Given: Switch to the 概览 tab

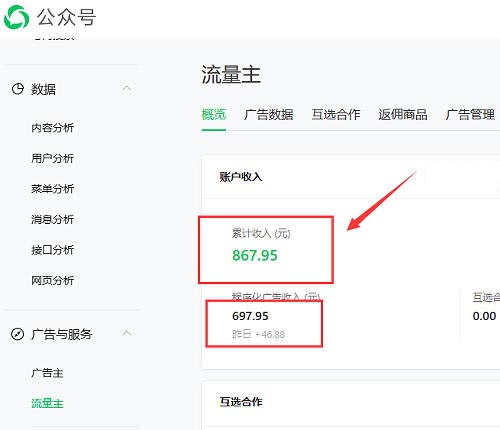Looking at the screenshot, I should coord(214,114).
